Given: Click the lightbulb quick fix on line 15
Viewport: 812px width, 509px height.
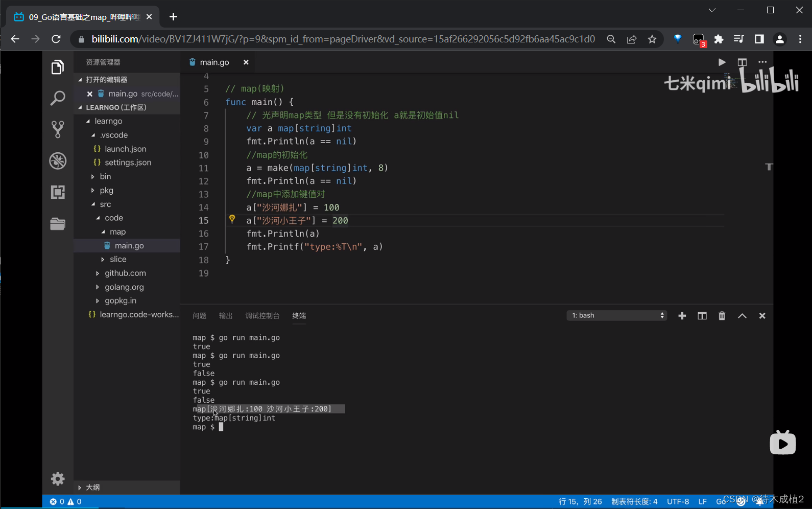Looking at the screenshot, I should click(232, 219).
